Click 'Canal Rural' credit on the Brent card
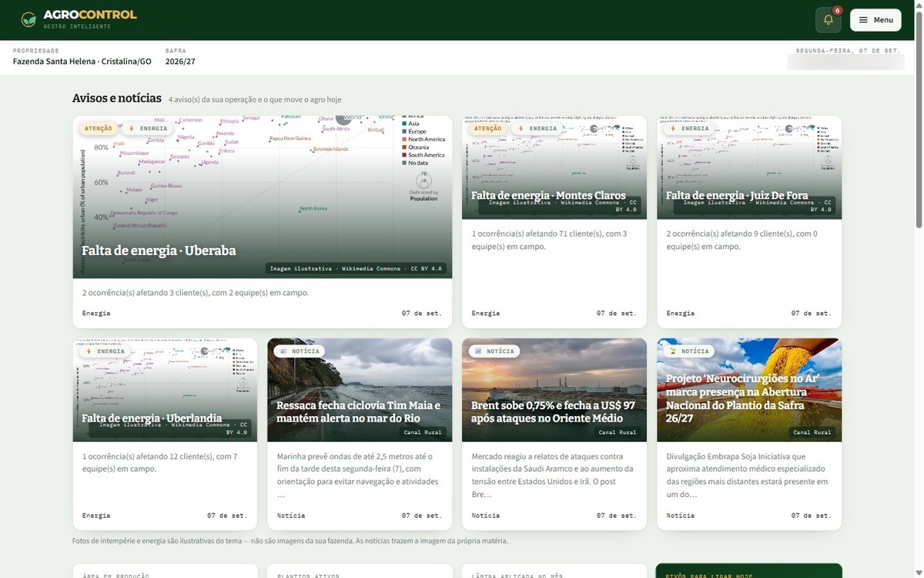The width and height of the screenshot is (924, 578). coord(618,432)
